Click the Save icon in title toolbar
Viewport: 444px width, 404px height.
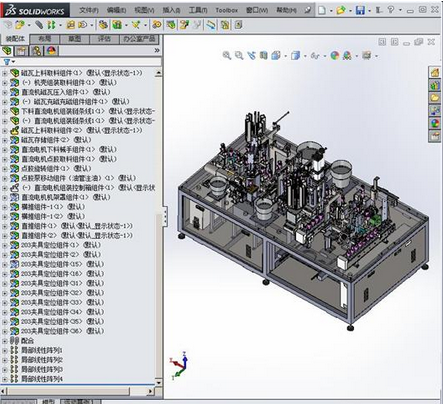360,10
